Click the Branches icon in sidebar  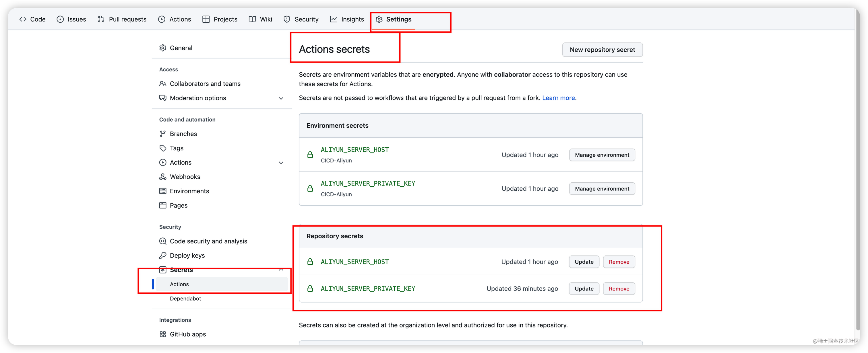tap(163, 134)
